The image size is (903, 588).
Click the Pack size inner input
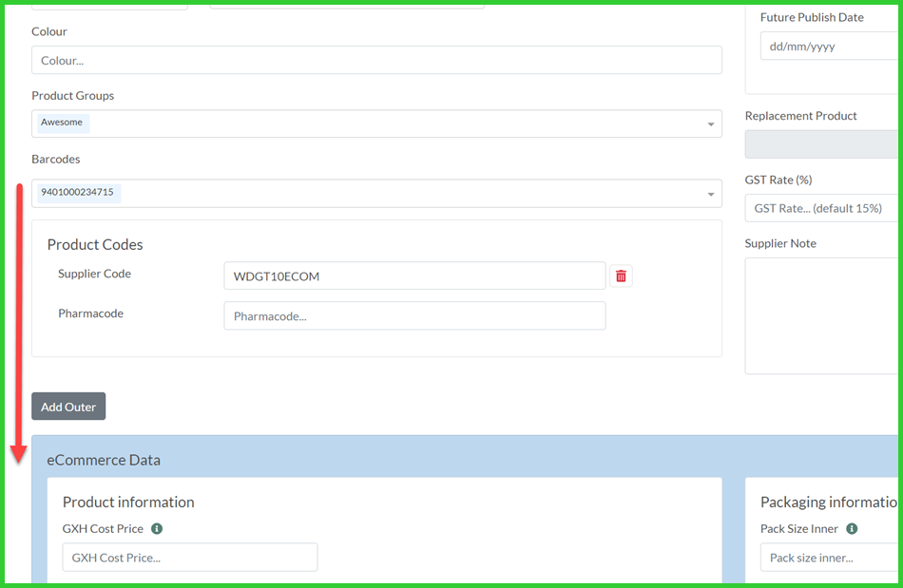tap(829, 558)
